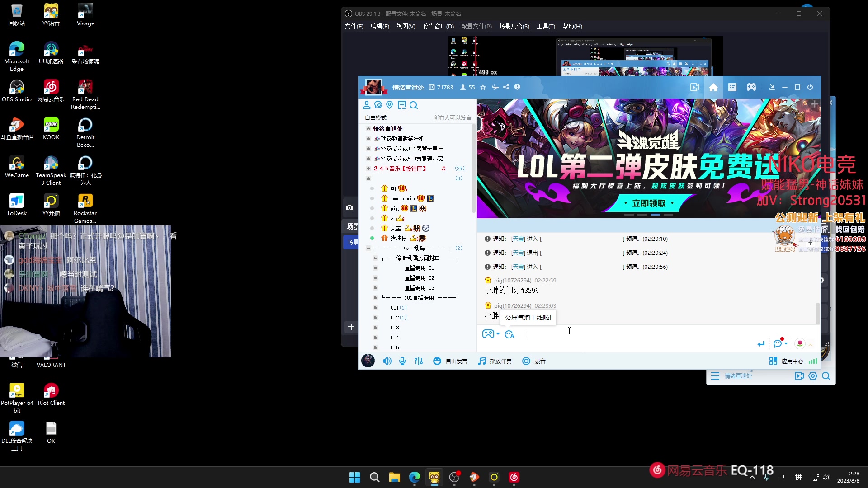Click channel ID 71783 in header
Screen dimensions: 868x488
point(445,88)
